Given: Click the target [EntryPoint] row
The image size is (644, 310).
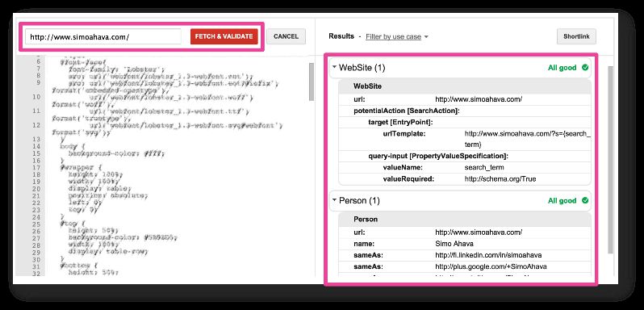Looking at the screenshot, I should click(x=465, y=123).
